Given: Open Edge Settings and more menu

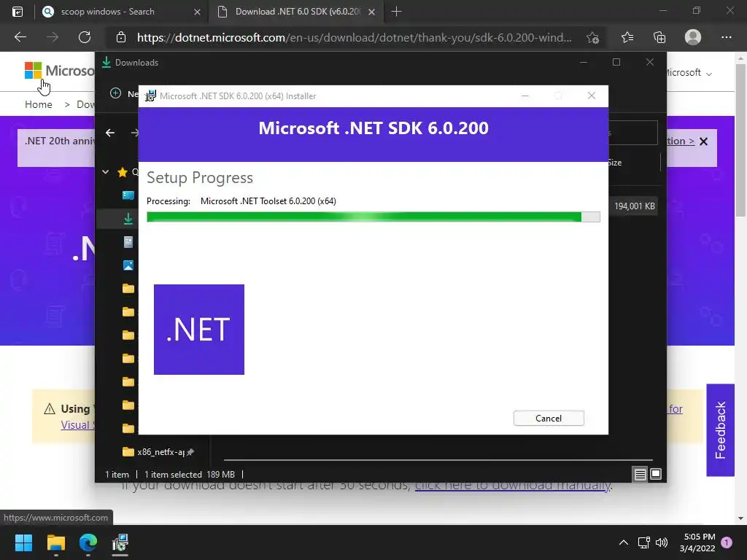Looking at the screenshot, I should [x=726, y=37].
